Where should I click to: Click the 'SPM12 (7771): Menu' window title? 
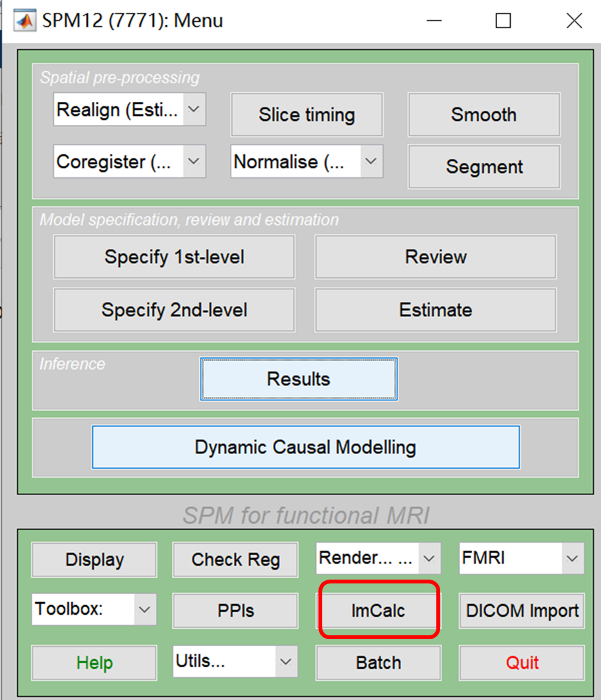point(132,20)
